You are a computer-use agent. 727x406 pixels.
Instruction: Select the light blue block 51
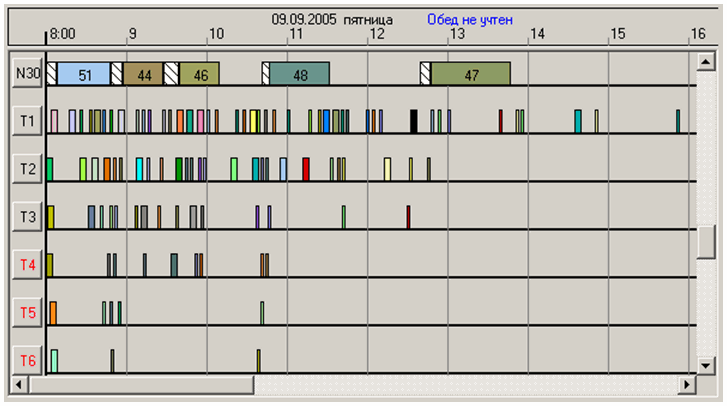tap(84, 74)
